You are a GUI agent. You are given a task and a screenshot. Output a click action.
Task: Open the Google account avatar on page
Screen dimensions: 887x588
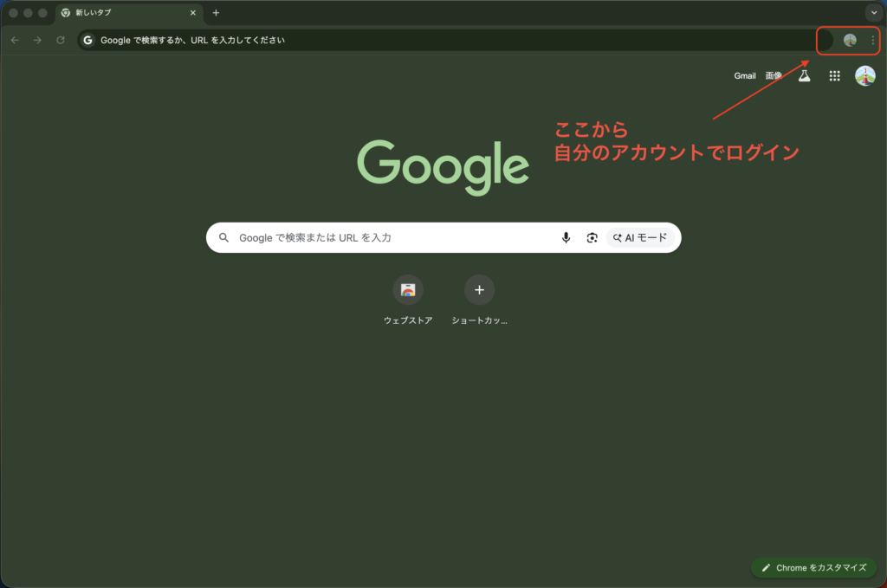(x=864, y=76)
